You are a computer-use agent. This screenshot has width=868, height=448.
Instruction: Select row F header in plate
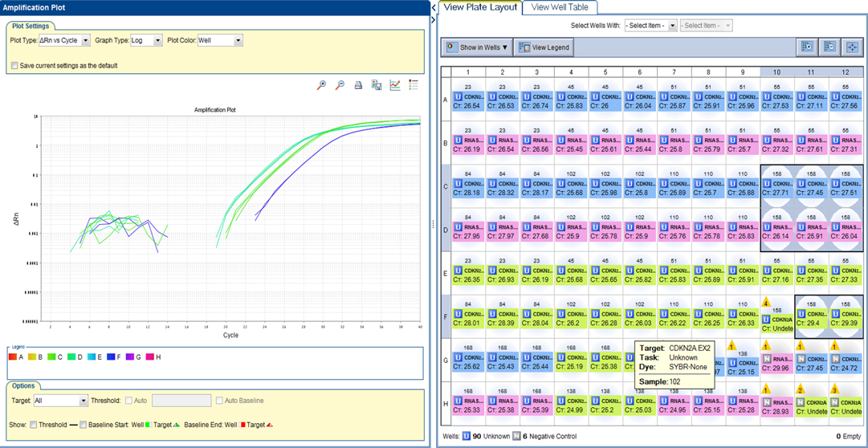pos(446,316)
